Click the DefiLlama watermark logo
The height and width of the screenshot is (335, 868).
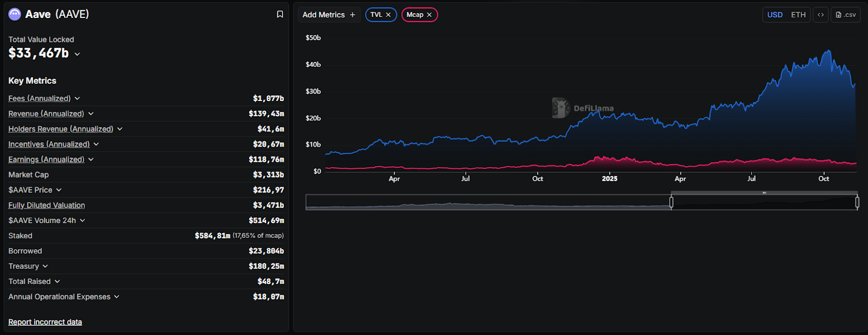pyautogui.click(x=560, y=108)
